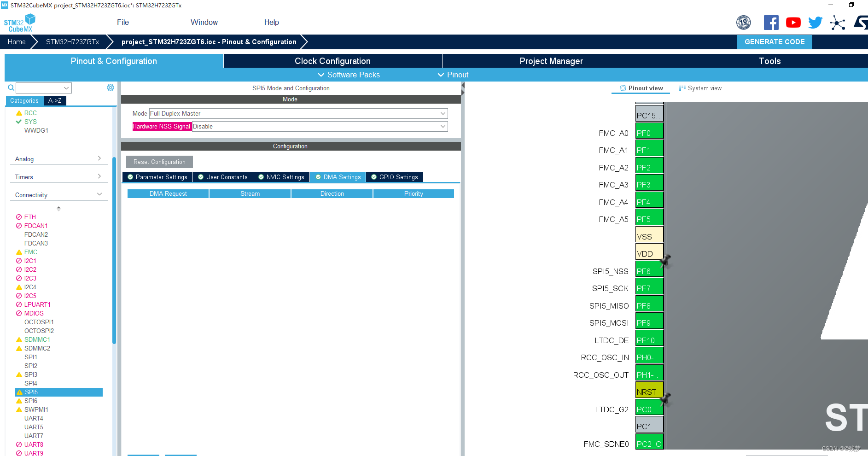Screen dimensions: 868x456
Task: Click the PF8 pin for SPI5_MISO
Action: (x=649, y=304)
